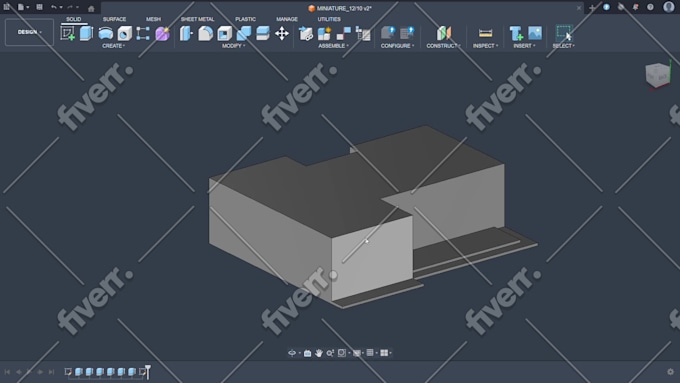Screen dimensions: 680x383
Task: Close the MINIATURE_12/10 v2 document tab
Action: pyautogui.click(x=579, y=8)
